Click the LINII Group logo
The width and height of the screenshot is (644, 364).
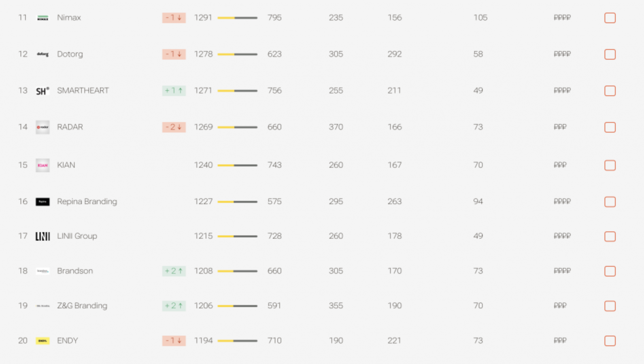pyautogui.click(x=43, y=236)
